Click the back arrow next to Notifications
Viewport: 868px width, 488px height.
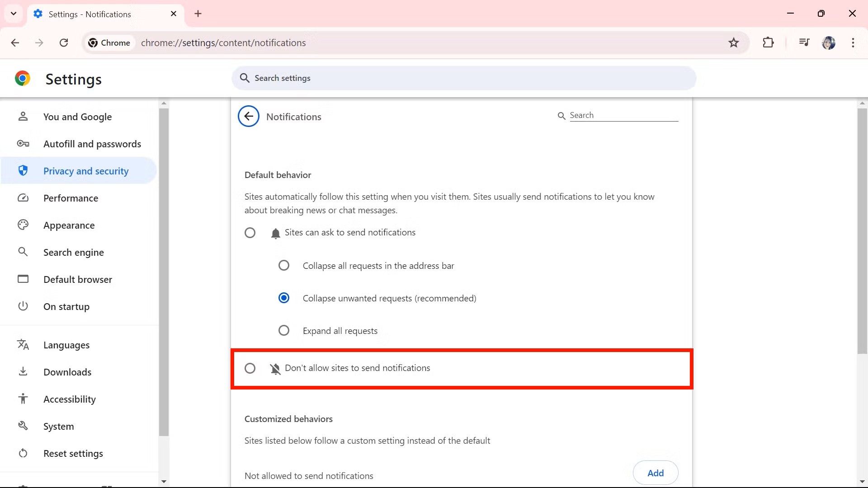coord(248,117)
